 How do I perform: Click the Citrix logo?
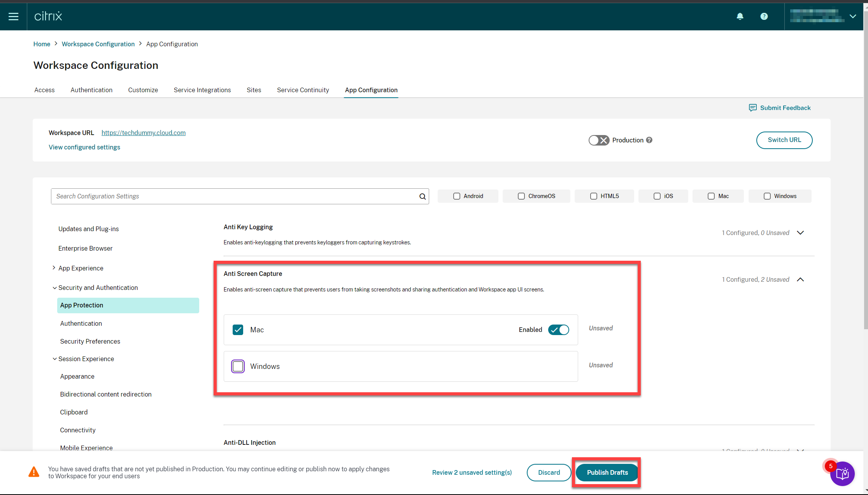click(x=48, y=16)
